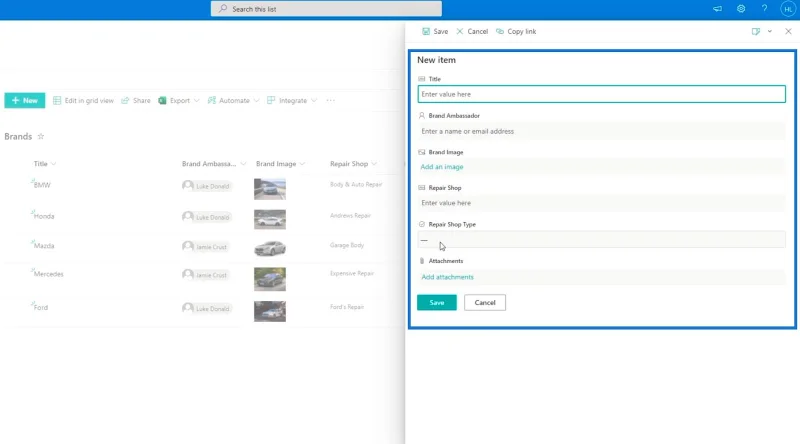Click the Expensive Repair cell
The width and height of the screenshot is (800, 444).
(x=352, y=273)
